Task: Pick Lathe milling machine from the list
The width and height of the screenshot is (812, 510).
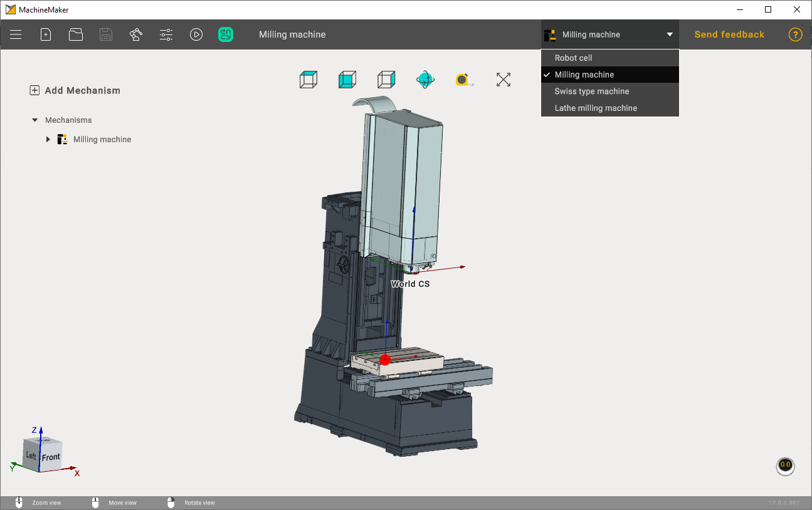Action: [610, 108]
